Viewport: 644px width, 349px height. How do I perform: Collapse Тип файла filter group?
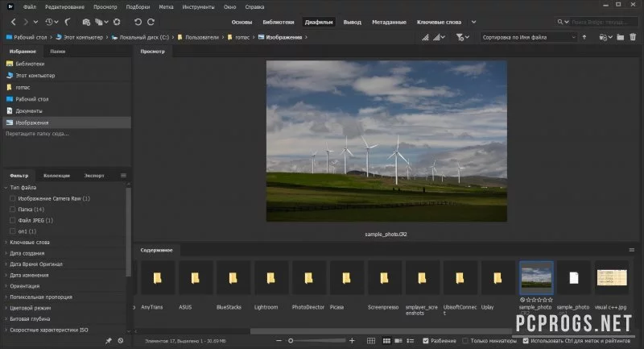(x=6, y=188)
